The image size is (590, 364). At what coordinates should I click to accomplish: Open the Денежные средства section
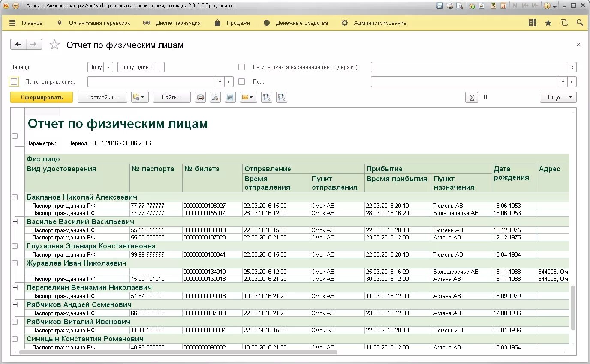(302, 23)
